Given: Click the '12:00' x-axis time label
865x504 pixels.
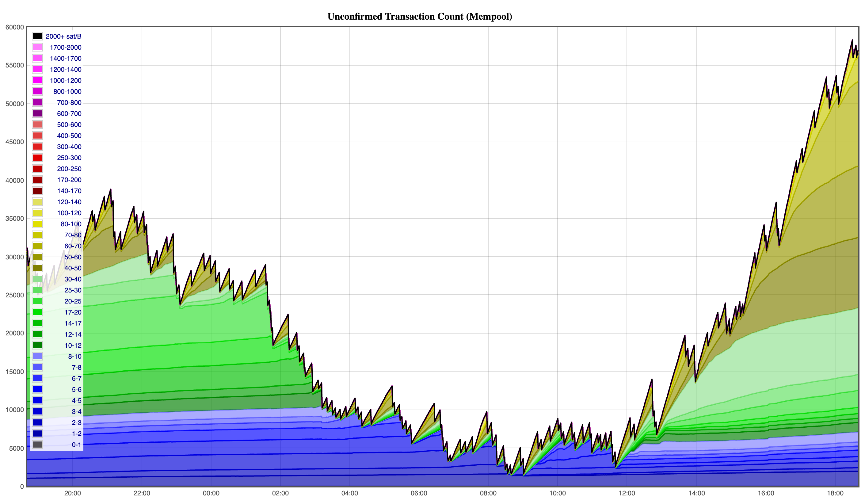Looking at the screenshot, I should click(x=627, y=493).
